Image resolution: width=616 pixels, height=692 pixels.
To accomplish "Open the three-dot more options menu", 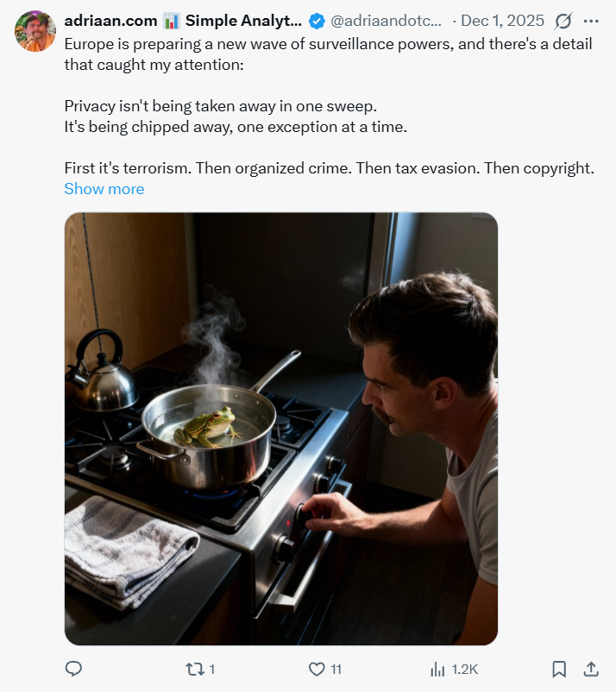I will click(x=591, y=21).
